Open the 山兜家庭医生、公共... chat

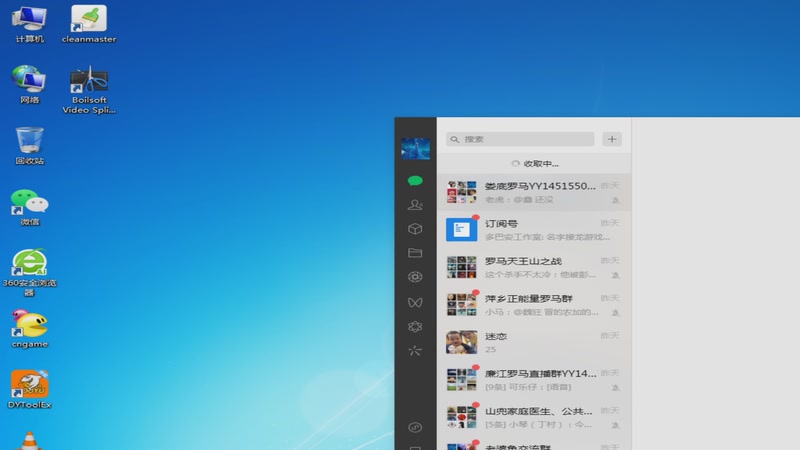[x=534, y=417]
